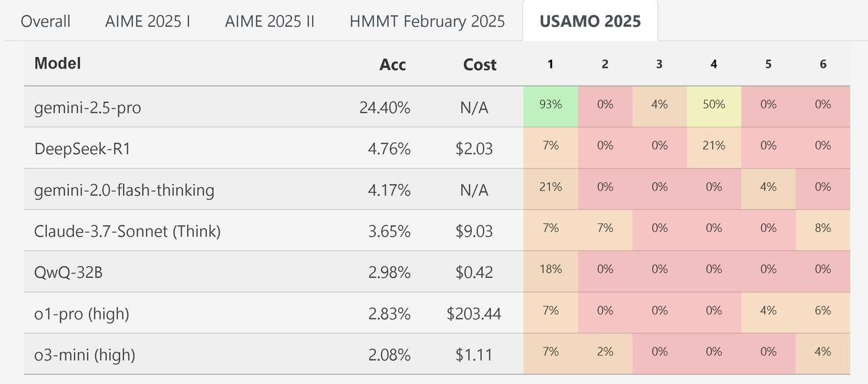
Task: Click the problem 1 column header
Action: pos(550,64)
